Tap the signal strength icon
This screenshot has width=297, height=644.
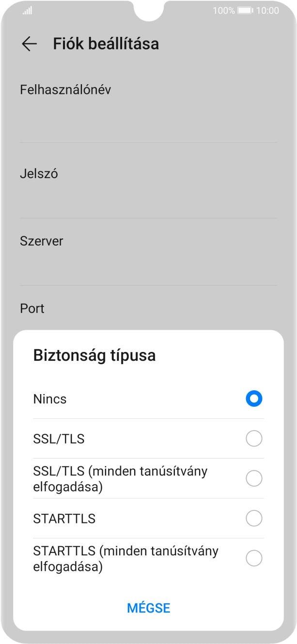[x=27, y=10]
